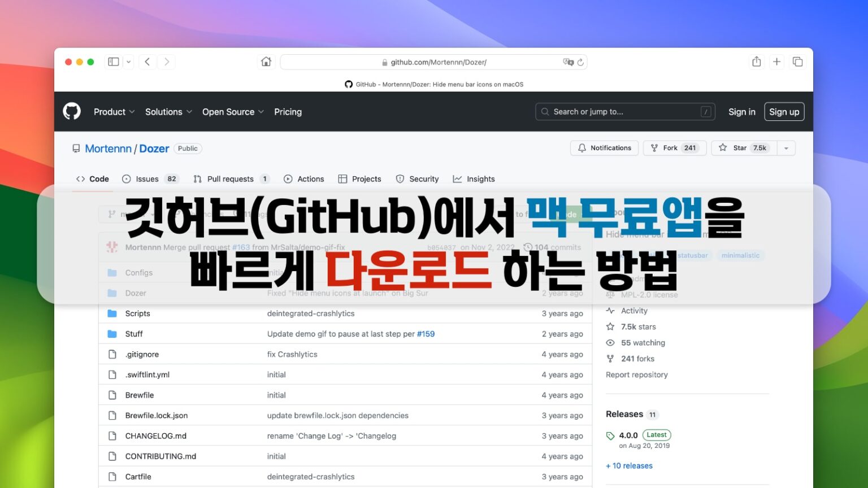Click the Scripts folder icon

click(x=112, y=313)
